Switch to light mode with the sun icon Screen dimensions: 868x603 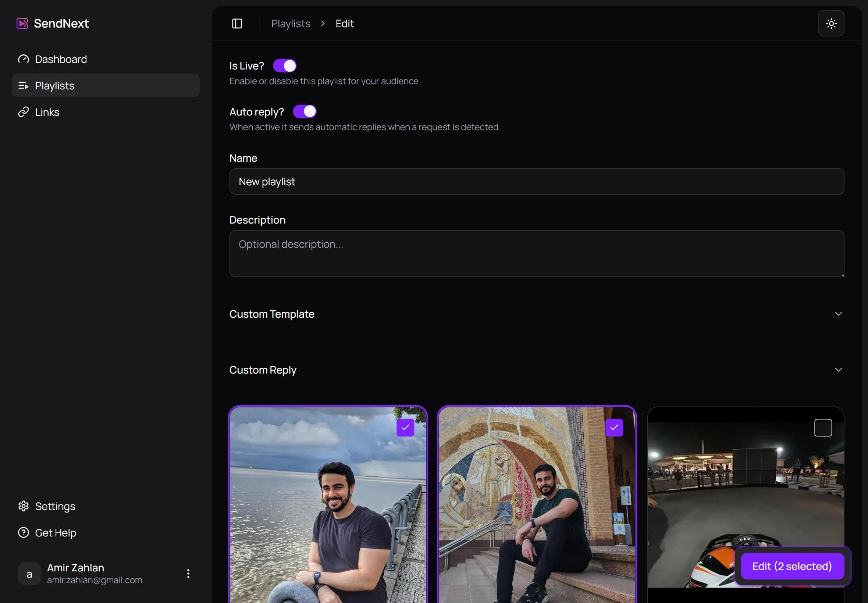coord(830,23)
